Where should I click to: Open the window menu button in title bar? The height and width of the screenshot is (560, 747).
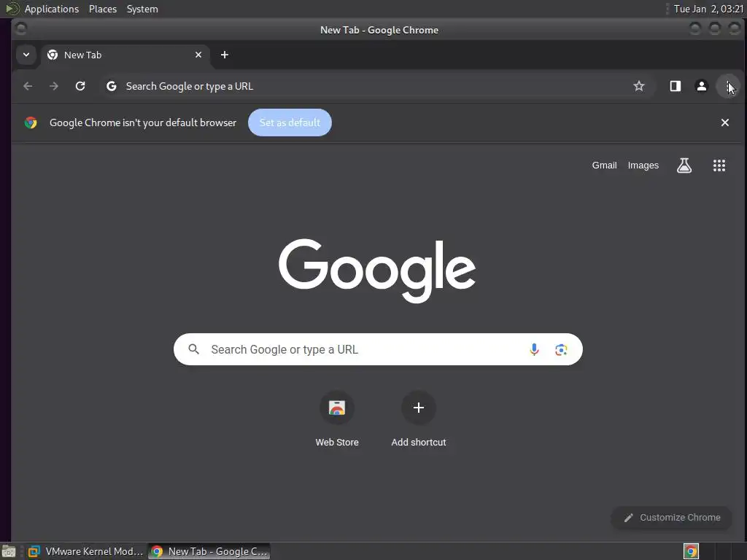click(x=20, y=29)
